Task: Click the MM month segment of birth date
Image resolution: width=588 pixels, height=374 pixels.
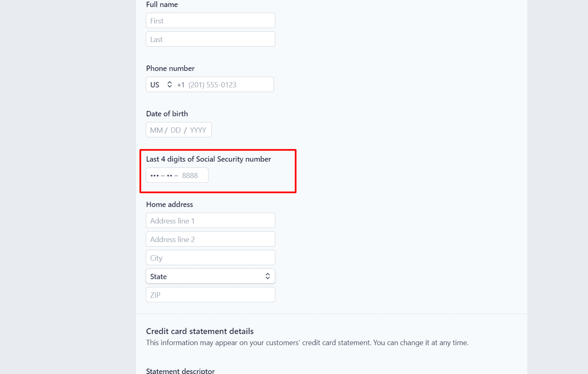Action: click(157, 130)
